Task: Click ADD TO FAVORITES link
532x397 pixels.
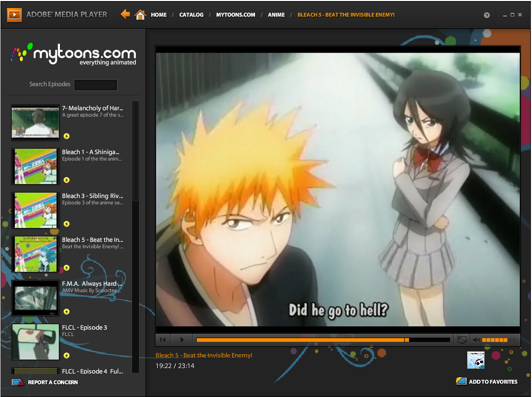Action: 493,381
